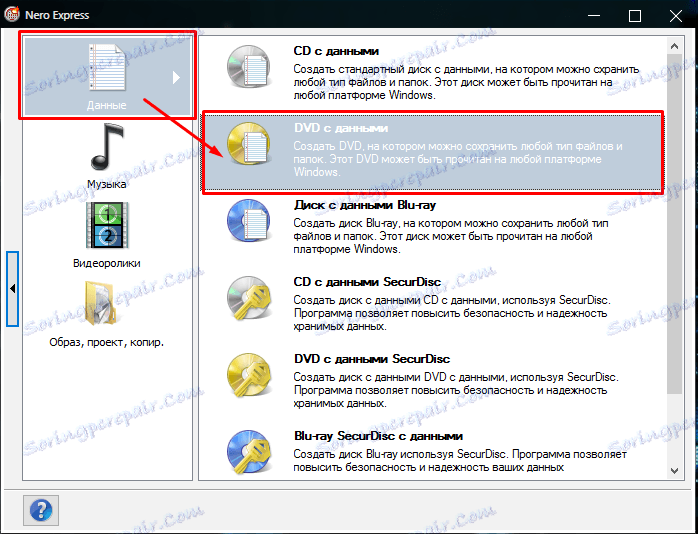Screen dimensions: 698x534
Task: Select the Данные category label
Action: click(106, 105)
